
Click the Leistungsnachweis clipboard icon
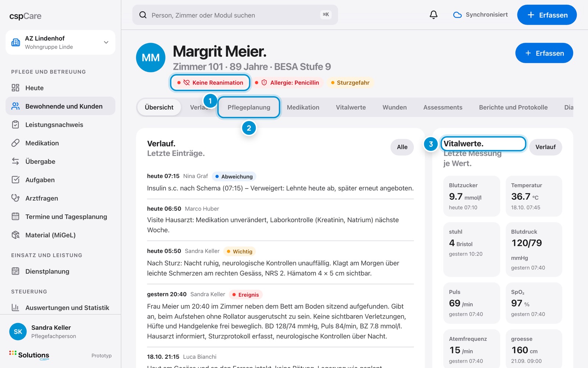[15, 124]
